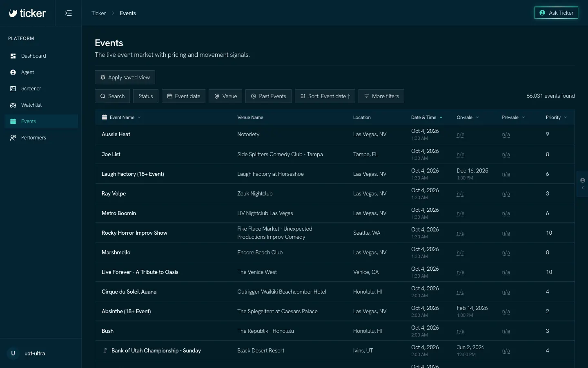
Task: Collapse the sidebar with the toggle icon
Action: click(69, 13)
